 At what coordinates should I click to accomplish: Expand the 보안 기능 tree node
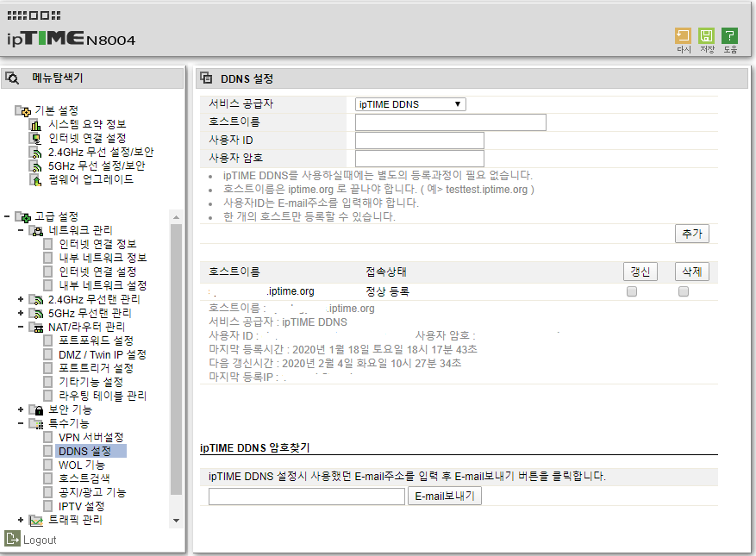click(20, 409)
